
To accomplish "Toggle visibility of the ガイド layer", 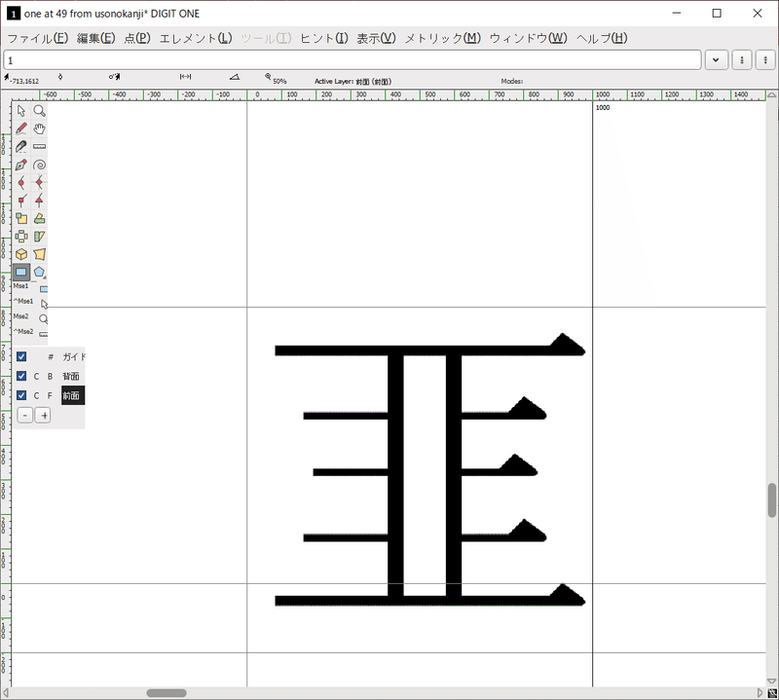I will pyautogui.click(x=21, y=356).
